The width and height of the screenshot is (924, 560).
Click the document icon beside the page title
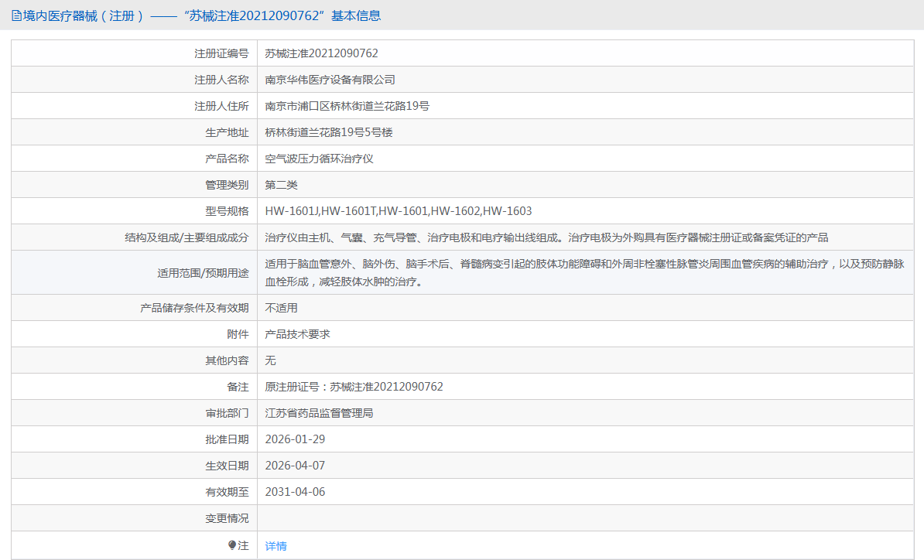[16, 16]
